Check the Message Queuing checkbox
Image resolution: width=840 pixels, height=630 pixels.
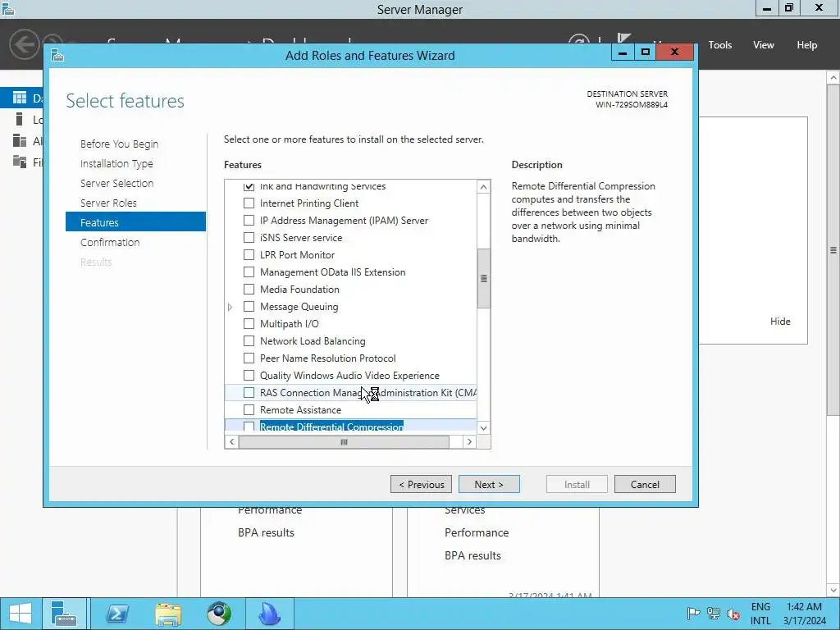click(249, 307)
